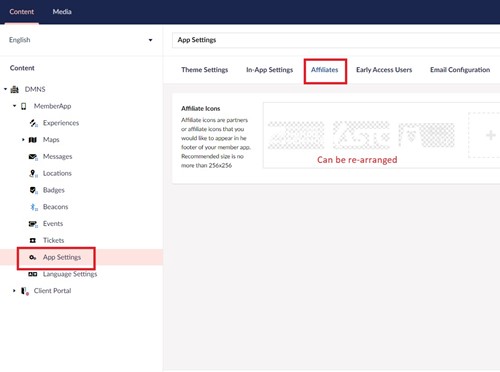Collapse the DMNS tree node
Screen dimensions: 500x372
pos(5,89)
